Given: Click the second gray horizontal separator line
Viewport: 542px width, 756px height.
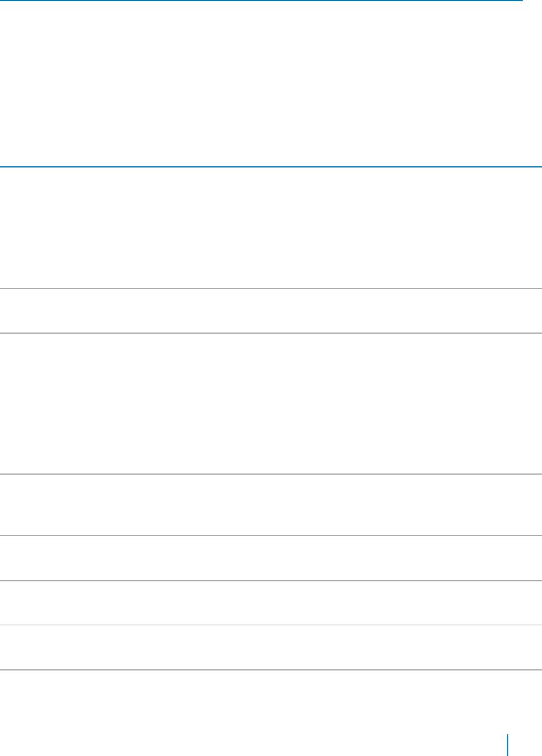Looking at the screenshot, I should 271,333.
